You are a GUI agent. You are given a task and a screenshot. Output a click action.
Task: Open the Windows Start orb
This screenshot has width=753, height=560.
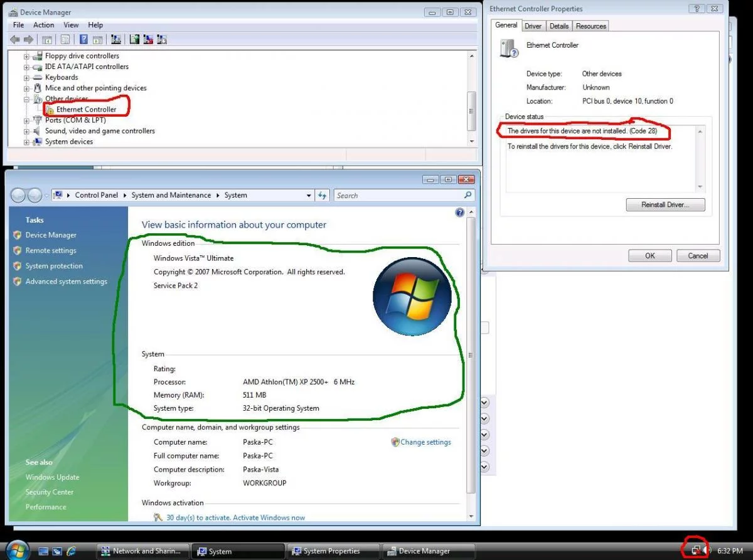click(x=16, y=551)
